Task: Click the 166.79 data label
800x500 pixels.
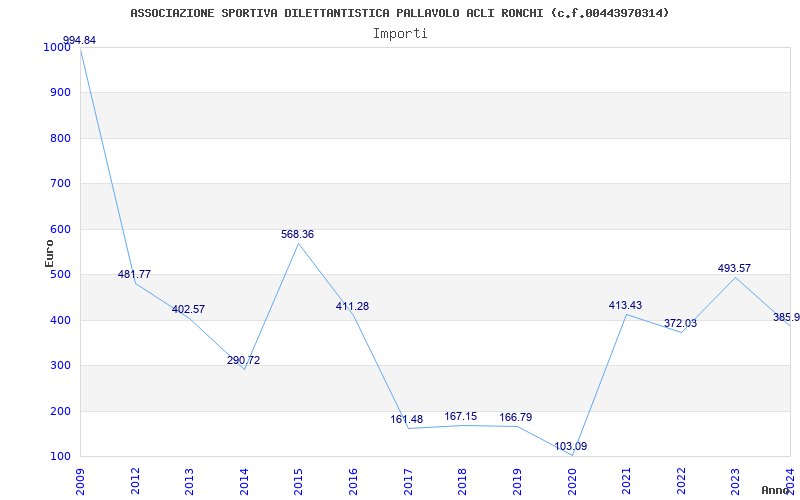Action: pos(515,417)
